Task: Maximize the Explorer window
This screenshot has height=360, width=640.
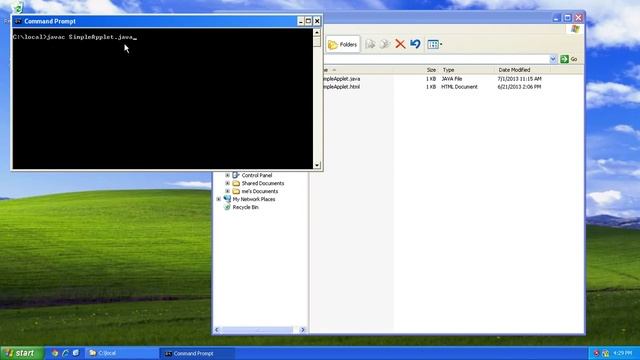Action: point(568,18)
